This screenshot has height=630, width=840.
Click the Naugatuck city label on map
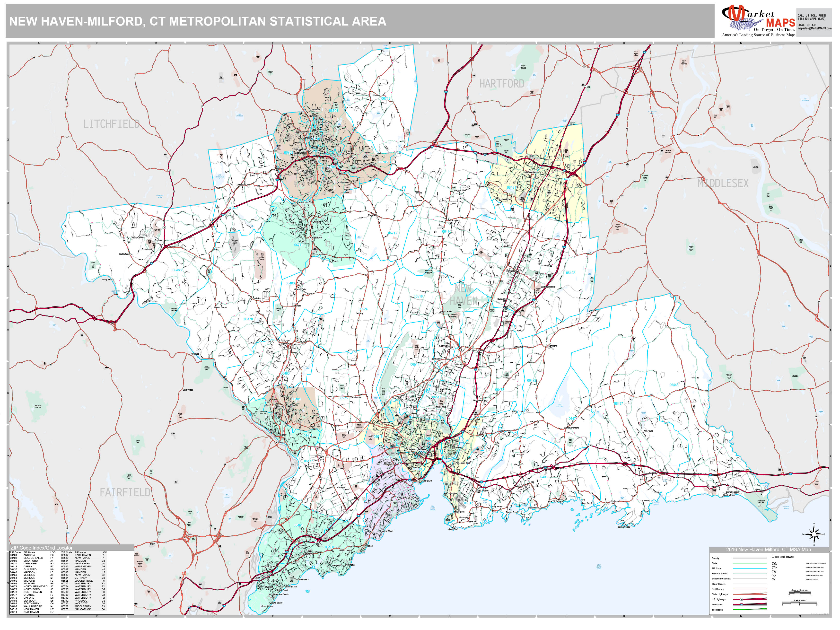point(315,237)
